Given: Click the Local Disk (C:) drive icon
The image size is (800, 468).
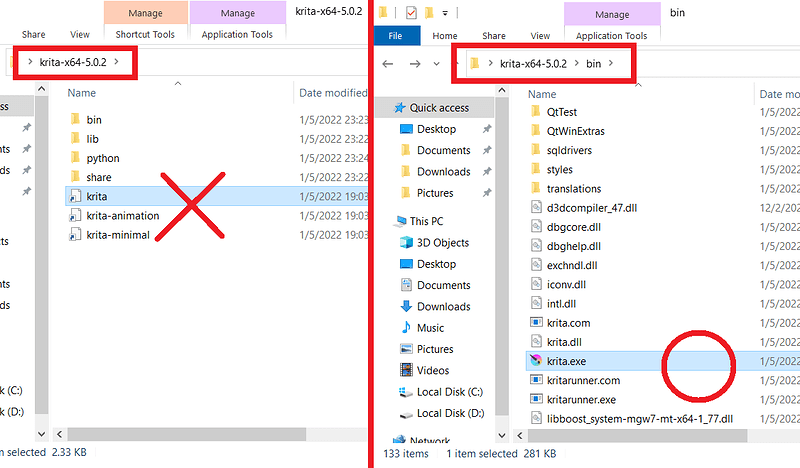Looking at the screenshot, I should click(x=406, y=392).
